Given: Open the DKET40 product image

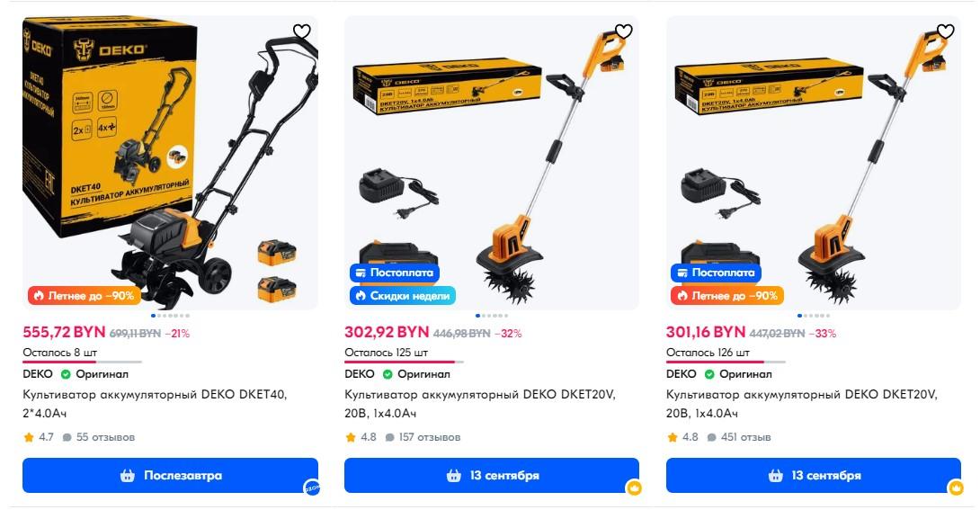Looking at the screenshot, I should [x=170, y=163].
